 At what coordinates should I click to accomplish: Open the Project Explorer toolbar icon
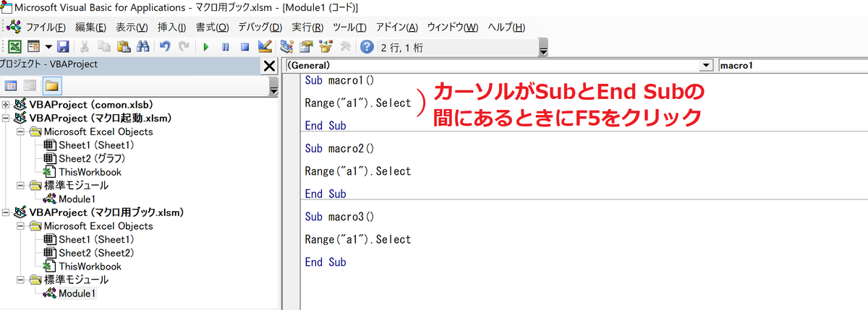click(x=286, y=48)
